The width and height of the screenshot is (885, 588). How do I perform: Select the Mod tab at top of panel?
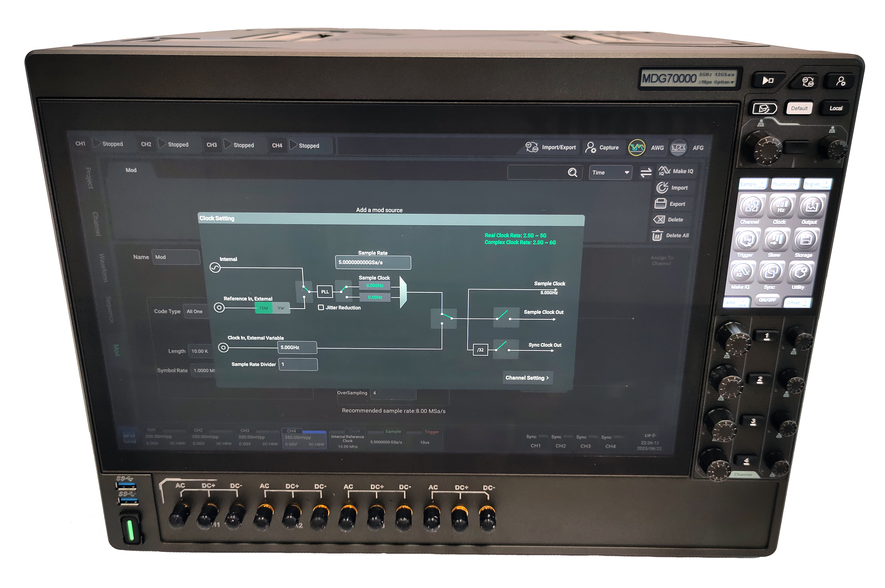(x=131, y=170)
